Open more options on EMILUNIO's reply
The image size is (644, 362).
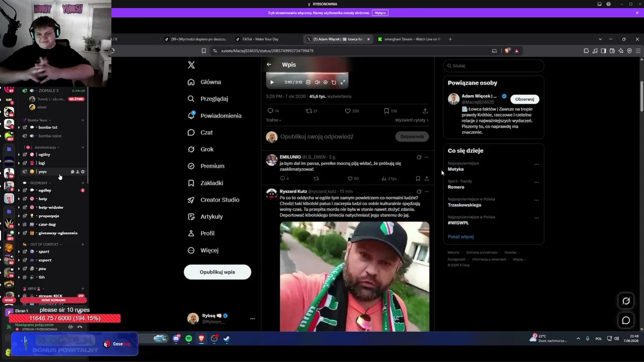click(x=427, y=157)
